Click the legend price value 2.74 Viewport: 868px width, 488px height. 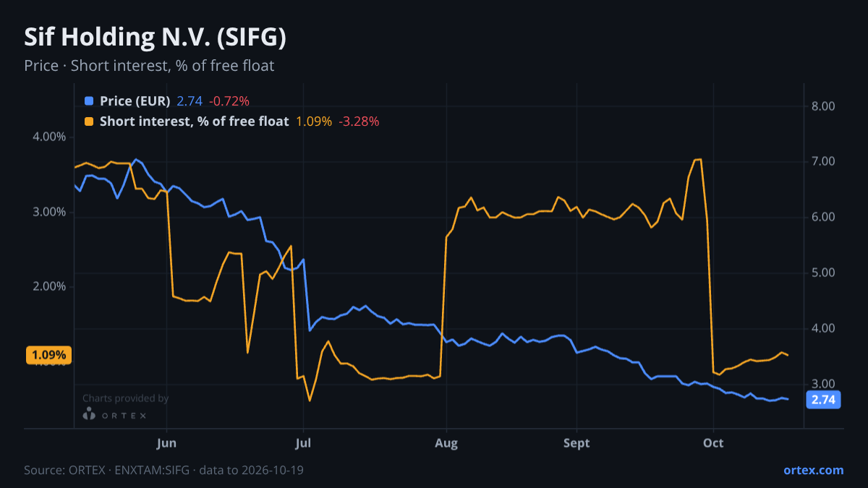[190, 101]
